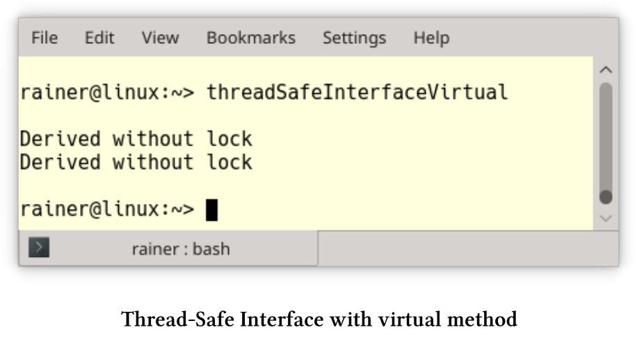Click the bottom rainer@linux prompt
This screenshot has height=339, width=644.
point(107,210)
